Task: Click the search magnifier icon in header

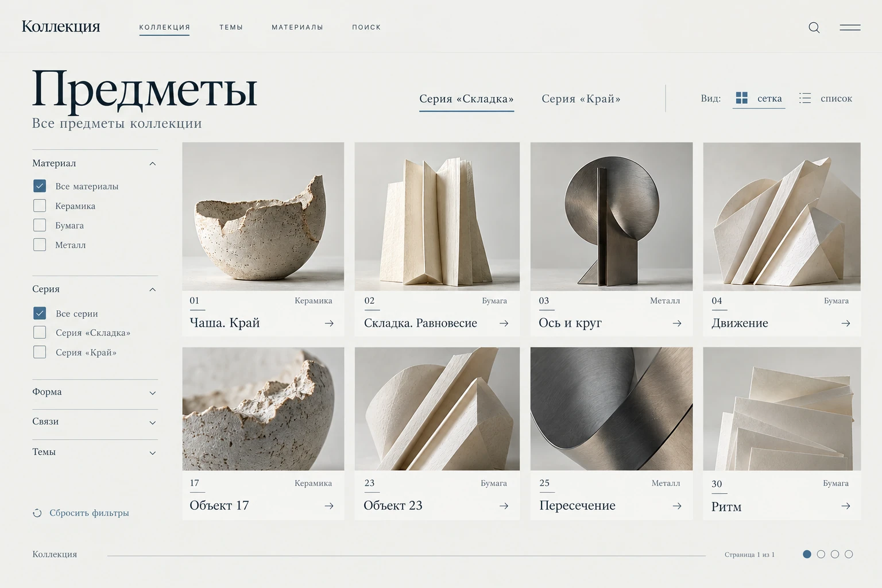Action: point(814,28)
